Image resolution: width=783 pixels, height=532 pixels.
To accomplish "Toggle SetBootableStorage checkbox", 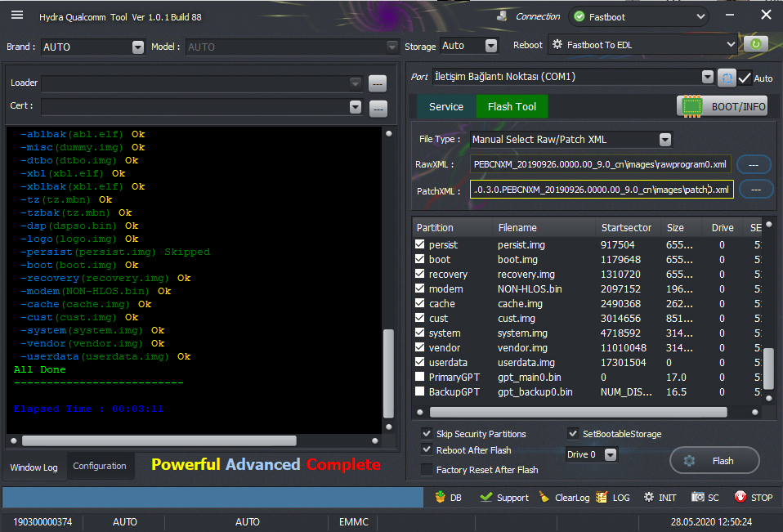I will pyautogui.click(x=573, y=433).
